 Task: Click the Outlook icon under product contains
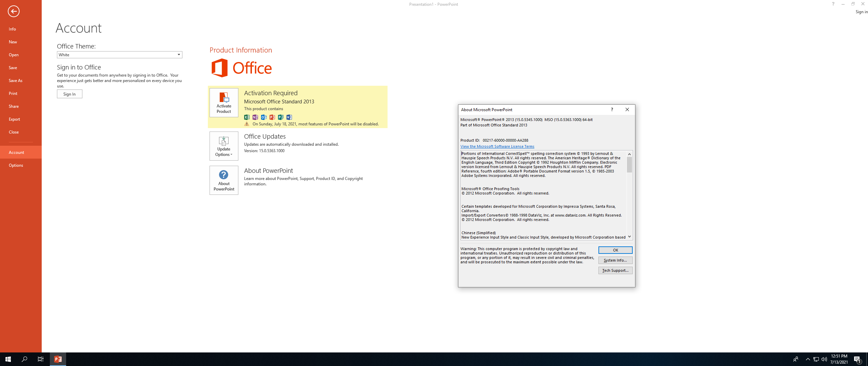[264, 117]
